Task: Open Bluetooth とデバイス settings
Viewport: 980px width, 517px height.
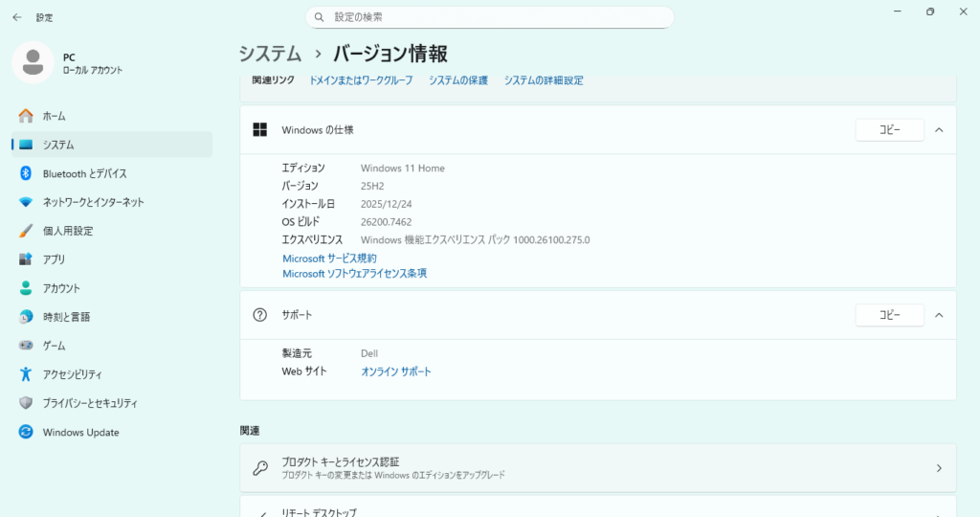Action: pos(84,173)
